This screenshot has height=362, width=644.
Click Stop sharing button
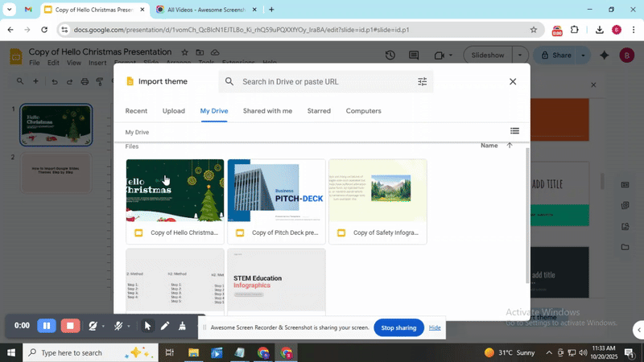[398, 327]
